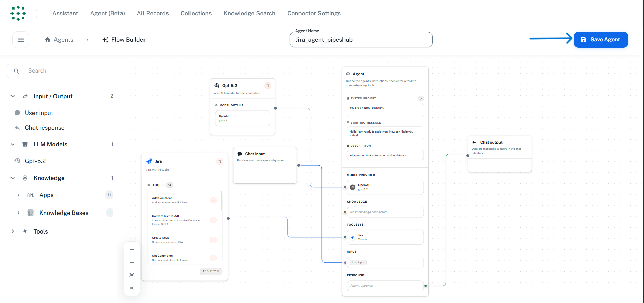Expand the Apps subsection
This screenshot has width=644, height=303.
(19, 195)
